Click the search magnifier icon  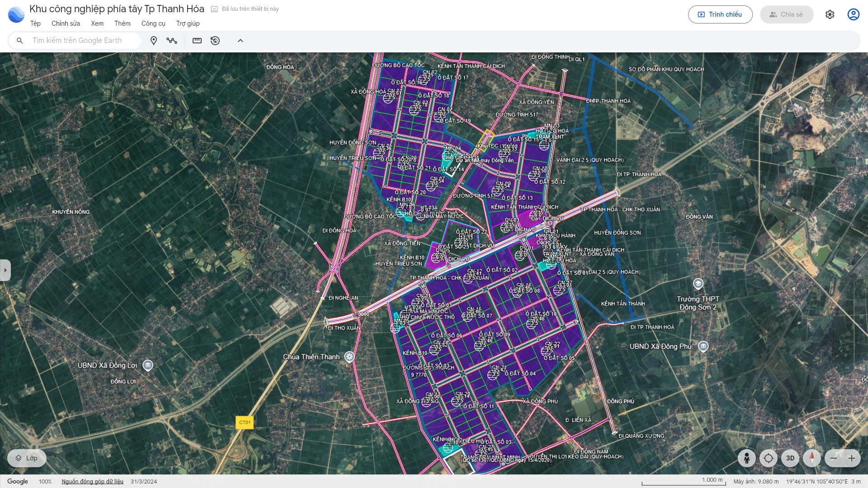pyautogui.click(x=20, y=41)
